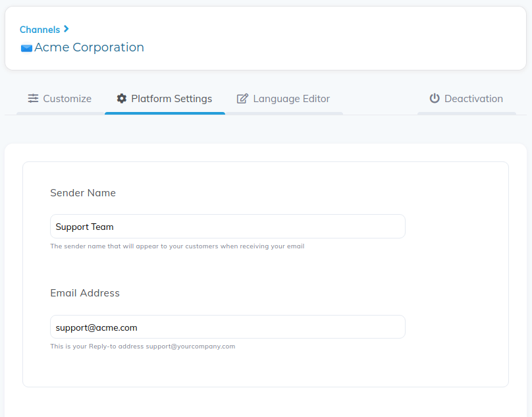Open the Channels breadcrumb link
This screenshot has height=417, width=532.
pyautogui.click(x=40, y=30)
